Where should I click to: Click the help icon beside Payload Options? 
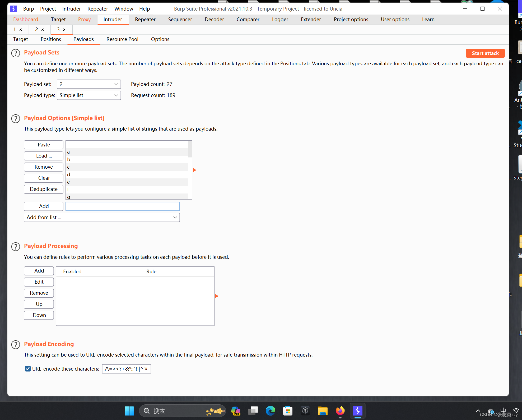pos(16,118)
